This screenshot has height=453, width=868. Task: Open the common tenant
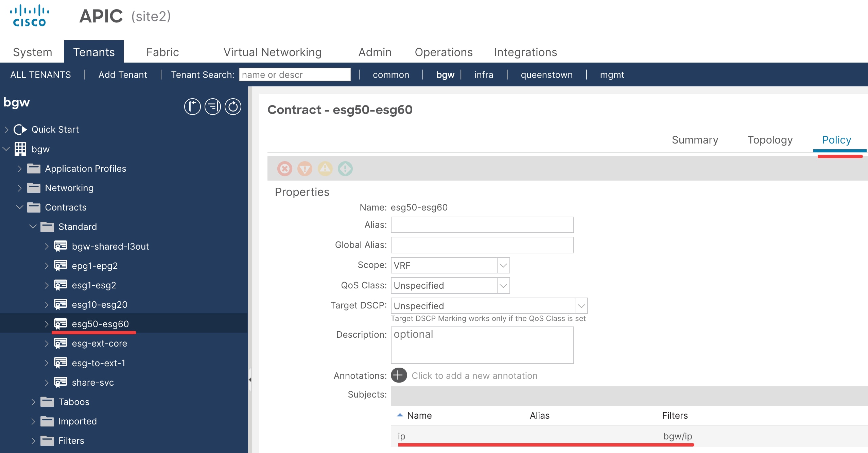(391, 74)
